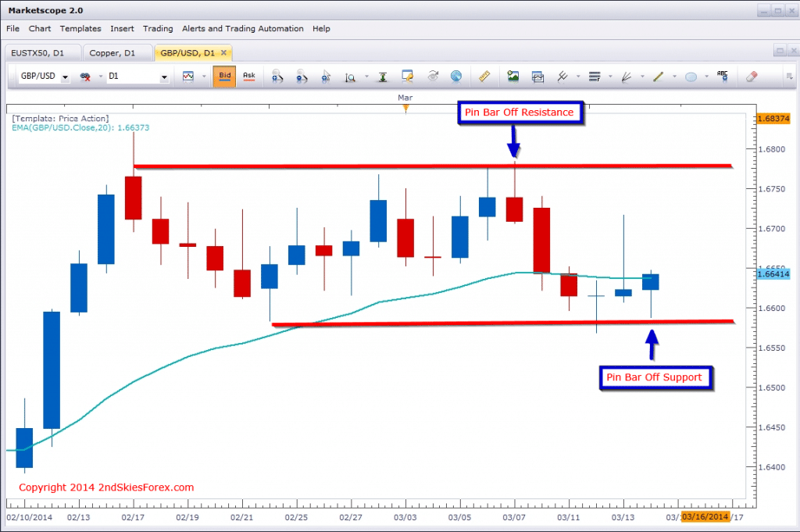Open the Help menu
This screenshot has width=800, height=532.
pyautogui.click(x=321, y=29)
